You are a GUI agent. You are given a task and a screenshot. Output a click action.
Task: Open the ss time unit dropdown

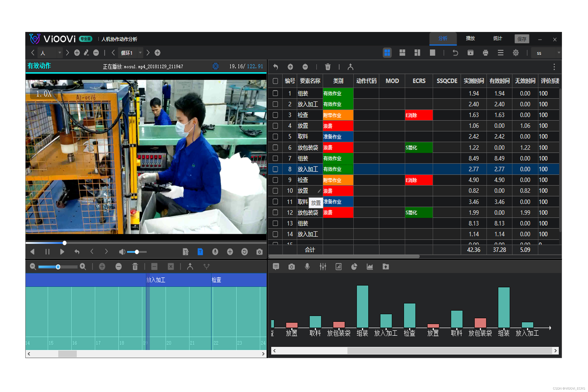pos(558,53)
